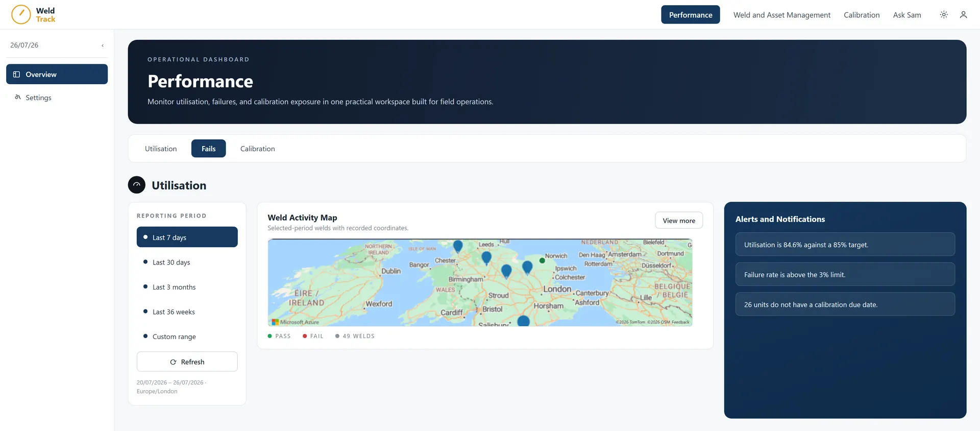Select Last 30 days reporting period
The image size is (980, 431).
pos(187,262)
